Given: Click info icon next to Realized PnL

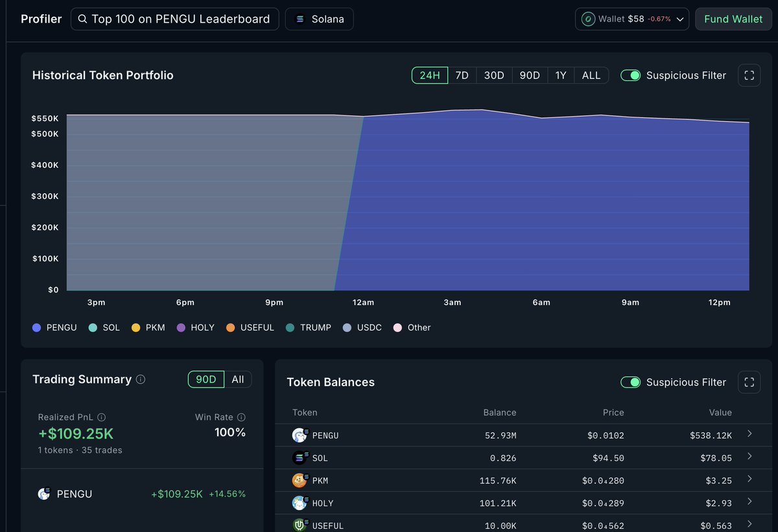Looking at the screenshot, I should [101, 418].
